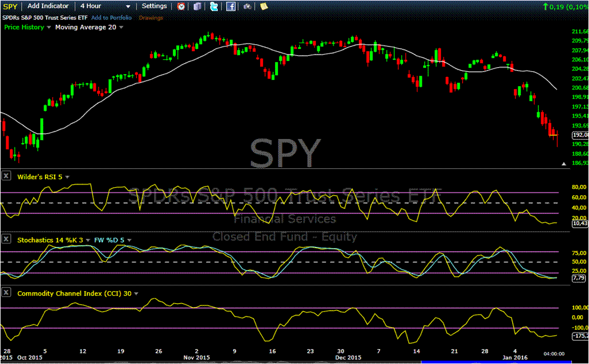Image resolution: width=589 pixels, height=364 pixels.
Task: Open the yellow sticky note icon
Action: click(263, 6)
